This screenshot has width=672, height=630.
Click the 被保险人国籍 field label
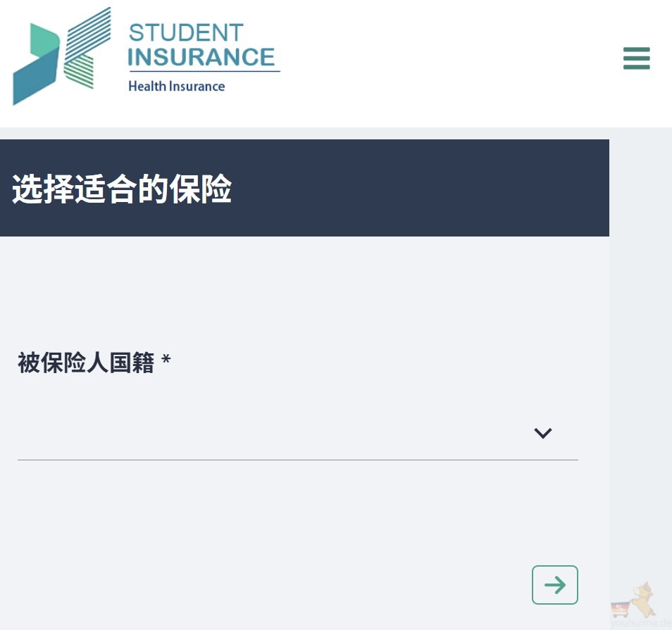click(x=85, y=363)
